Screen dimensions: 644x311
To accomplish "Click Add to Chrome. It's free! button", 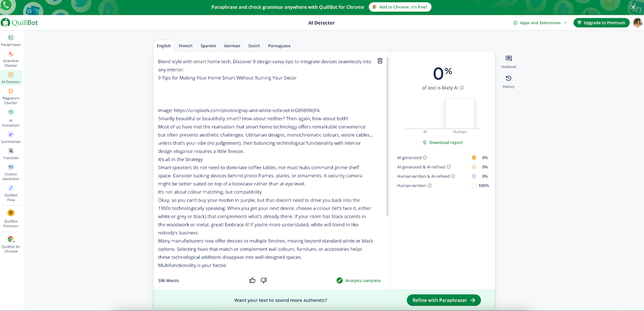I will [x=400, y=7].
